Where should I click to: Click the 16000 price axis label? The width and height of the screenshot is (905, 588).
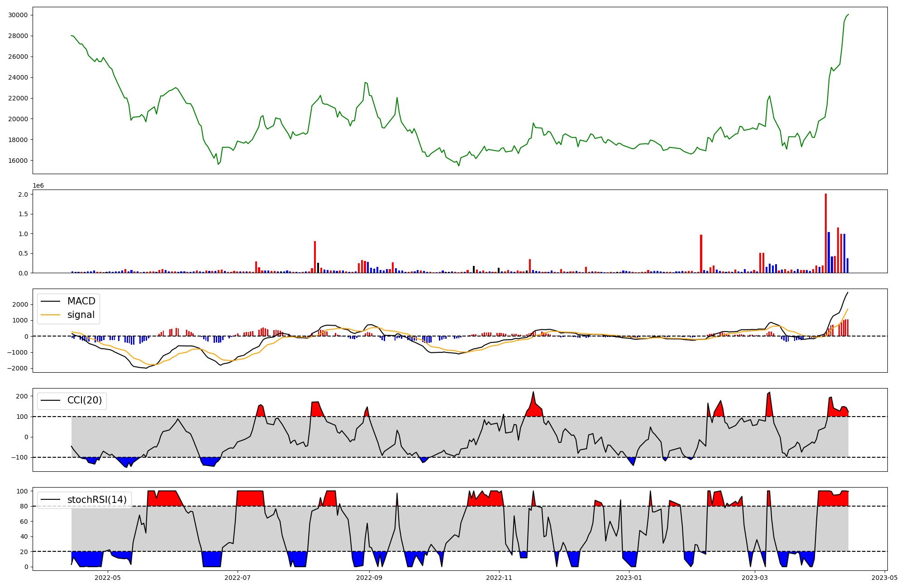(18, 161)
